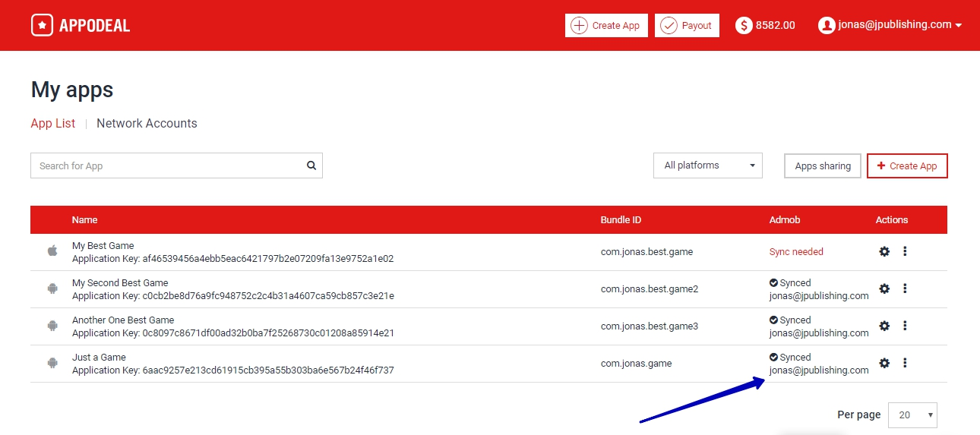
Task: Click the Android icon beside Just a Game
Action: pyautogui.click(x=52, y=363)
